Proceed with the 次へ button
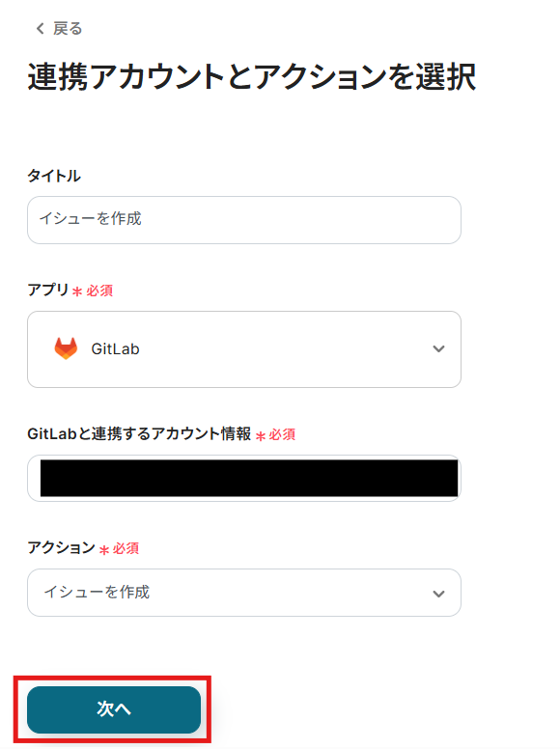Viewport: 560px width, 749px height. pos(114,709)
